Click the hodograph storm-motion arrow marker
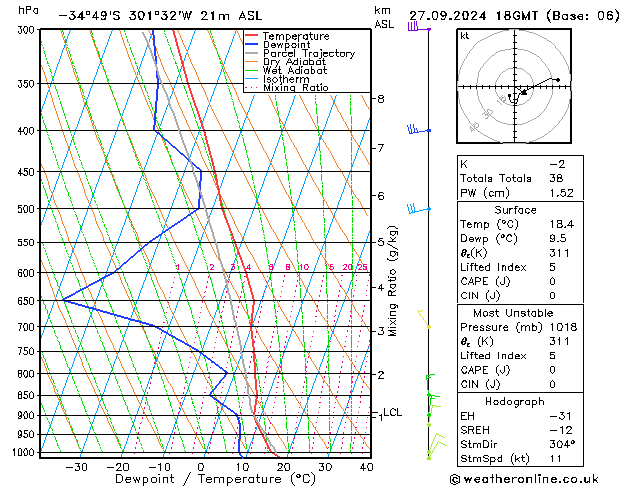This screenshot has height=486, width=629. (x=524, y=92)
